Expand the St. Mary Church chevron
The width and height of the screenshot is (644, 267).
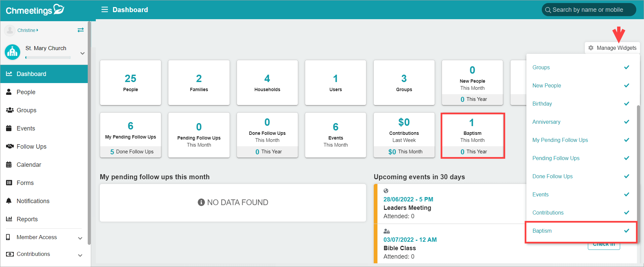point(82,53)
